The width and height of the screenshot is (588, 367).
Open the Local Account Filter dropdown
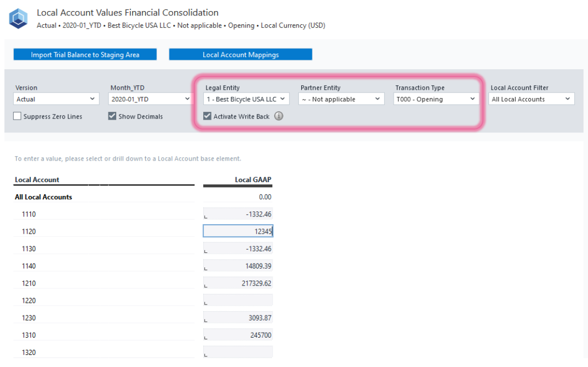coord(532,99)
